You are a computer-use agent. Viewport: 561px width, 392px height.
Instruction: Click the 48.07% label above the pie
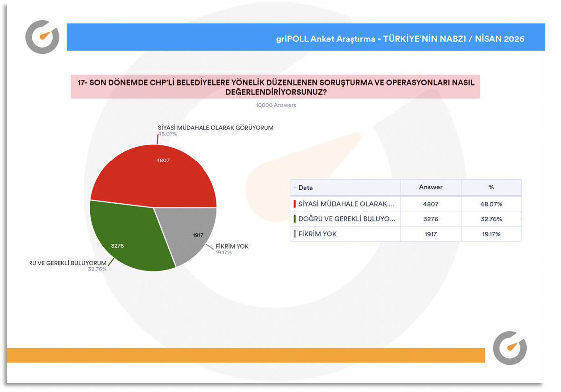[167, 134]
